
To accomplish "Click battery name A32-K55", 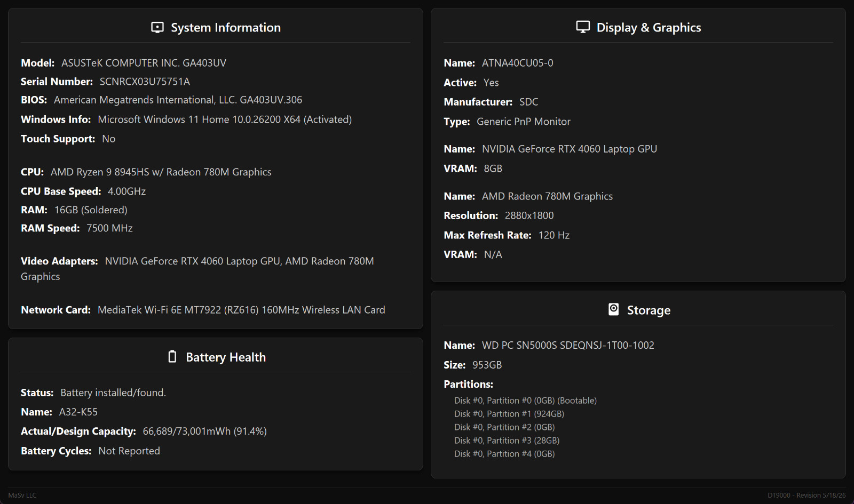I will [x=78, y=412].
